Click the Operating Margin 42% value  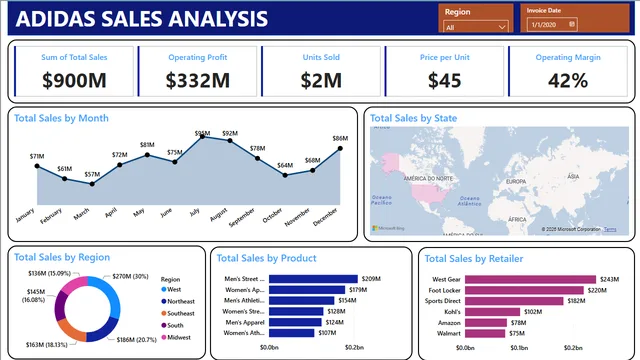(x=568, y=80)
